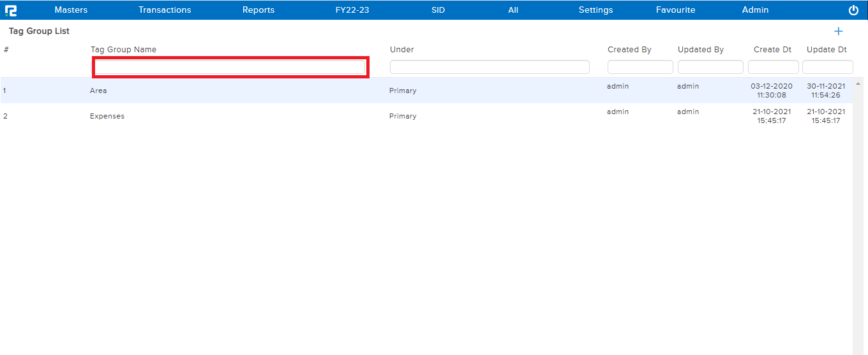The image size is (868, 355).
Task: Open the Transactions menu
Action: click(165, 10)
